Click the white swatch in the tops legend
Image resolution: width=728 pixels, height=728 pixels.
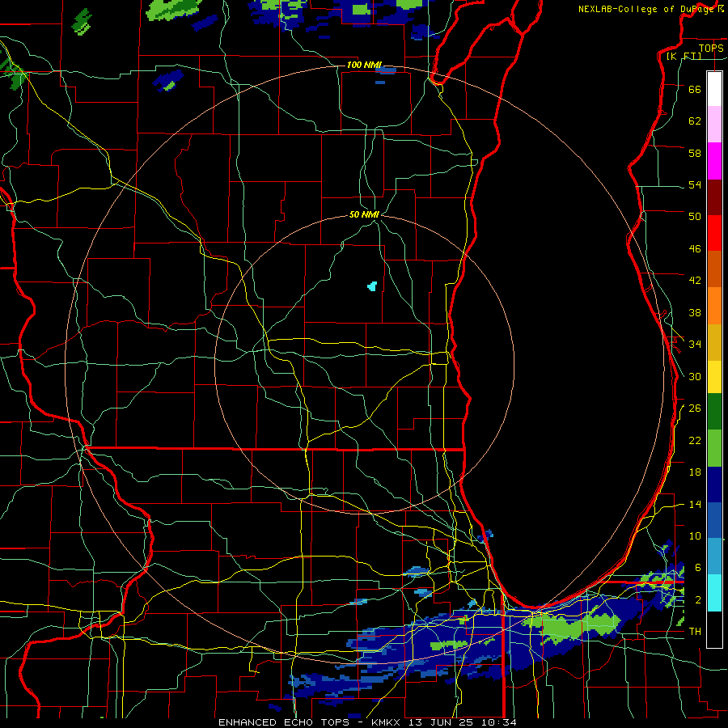(x=714, y=89)
